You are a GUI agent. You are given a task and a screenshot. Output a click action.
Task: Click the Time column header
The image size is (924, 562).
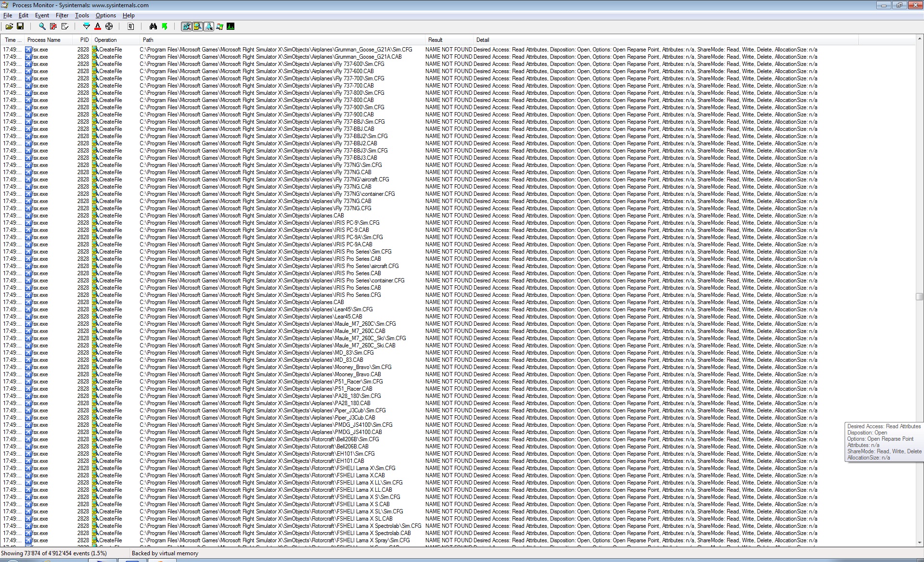click(x=13, y=40)
